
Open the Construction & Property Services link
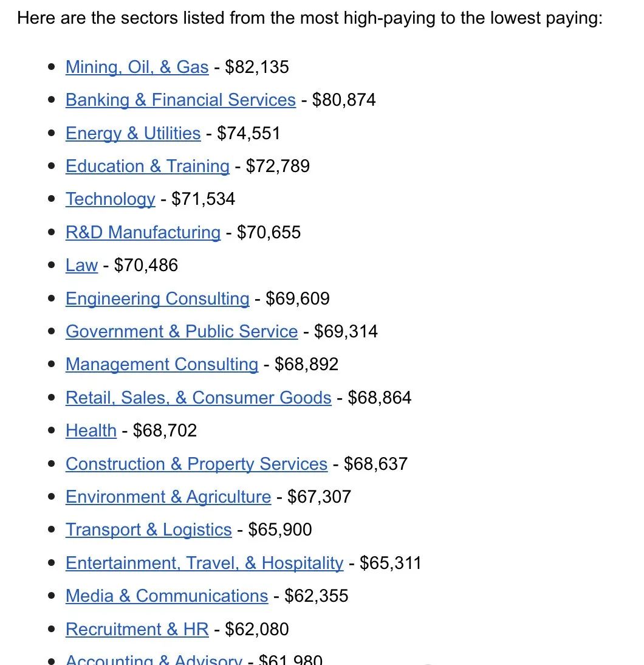[x=196, y=464]
